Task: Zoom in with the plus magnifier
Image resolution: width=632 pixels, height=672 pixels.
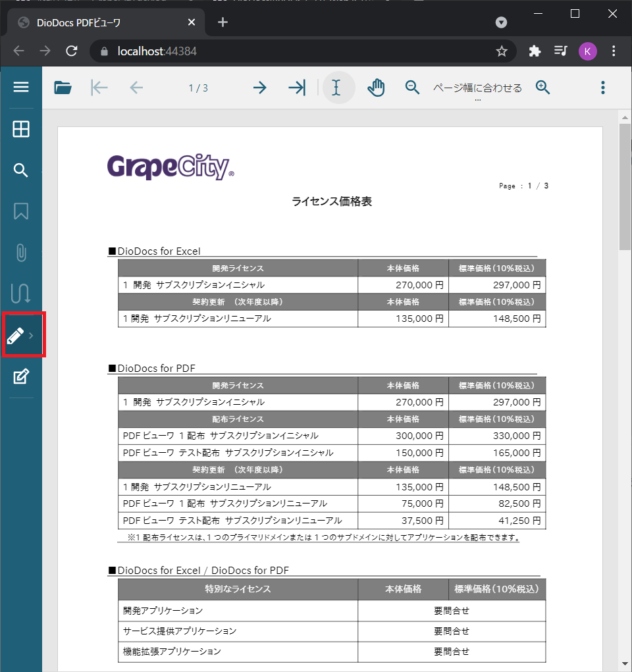Action: (x=543, y=88)
